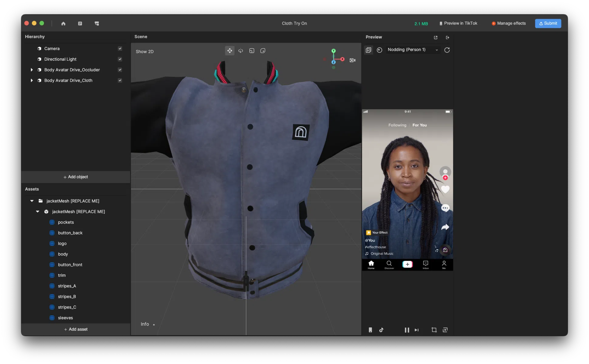Toggle visibility of Body Avatar Drive_Occluder
Image resolution: width=589 pixels, height=364 pixels.
120,69
